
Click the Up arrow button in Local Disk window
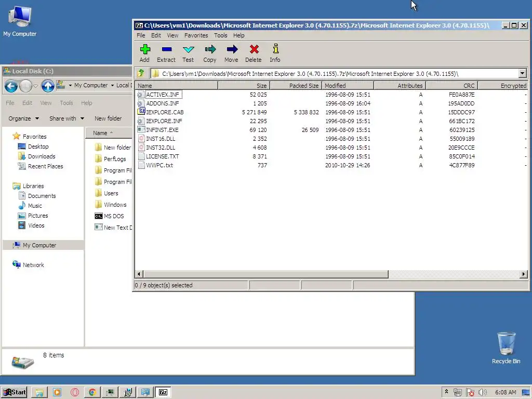pyautogui.click(x=48, y=86)
